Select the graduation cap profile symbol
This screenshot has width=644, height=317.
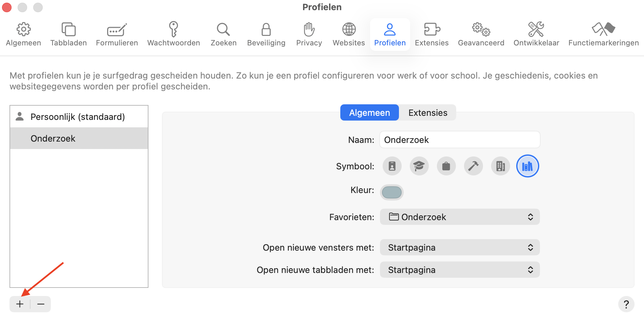click(x=419, y=166)
